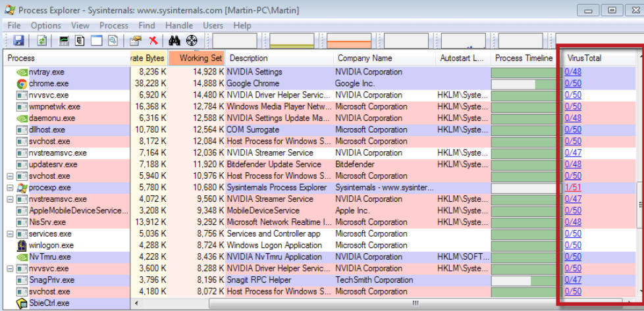Open SnagPriv.exe's 0/47 VirusTotal link

click(x=573, y=280)
